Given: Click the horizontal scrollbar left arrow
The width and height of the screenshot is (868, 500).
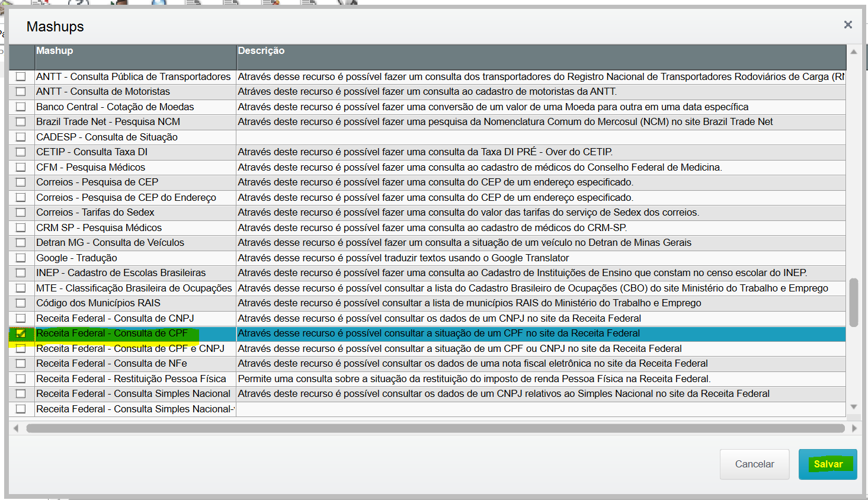Looking at the screenshot, I should coord(16,428).
